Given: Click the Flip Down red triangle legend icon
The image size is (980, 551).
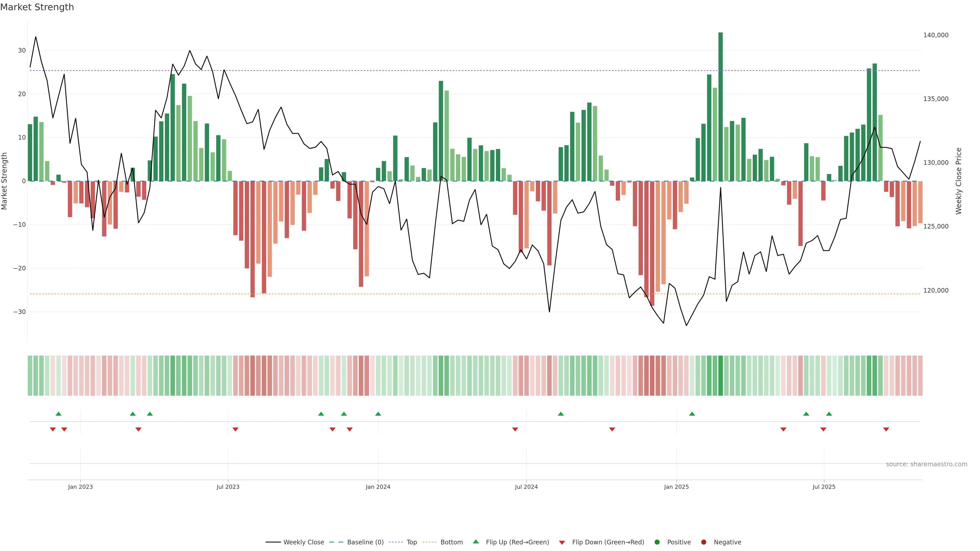Looking at the screenshot, I should tap(561, 543).
